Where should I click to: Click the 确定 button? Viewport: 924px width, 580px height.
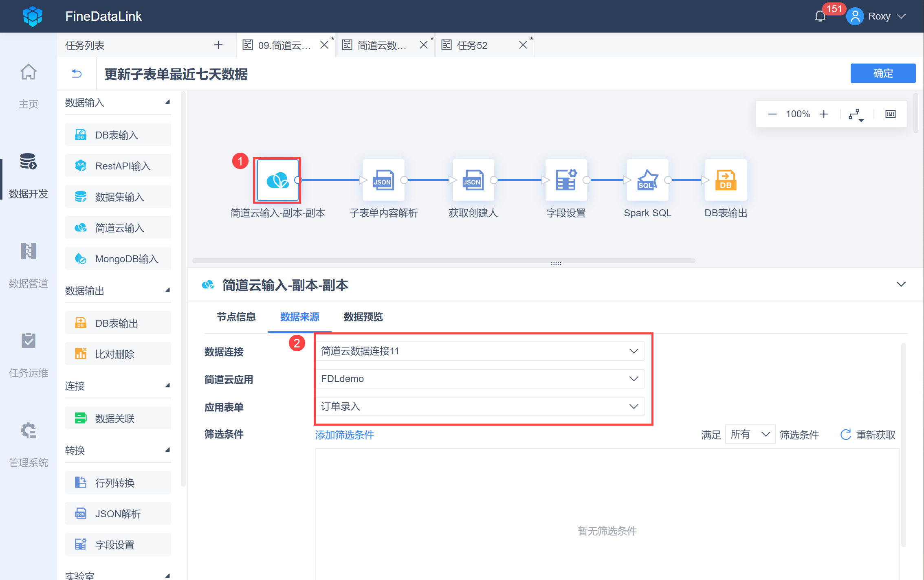[x=883, y=73]
